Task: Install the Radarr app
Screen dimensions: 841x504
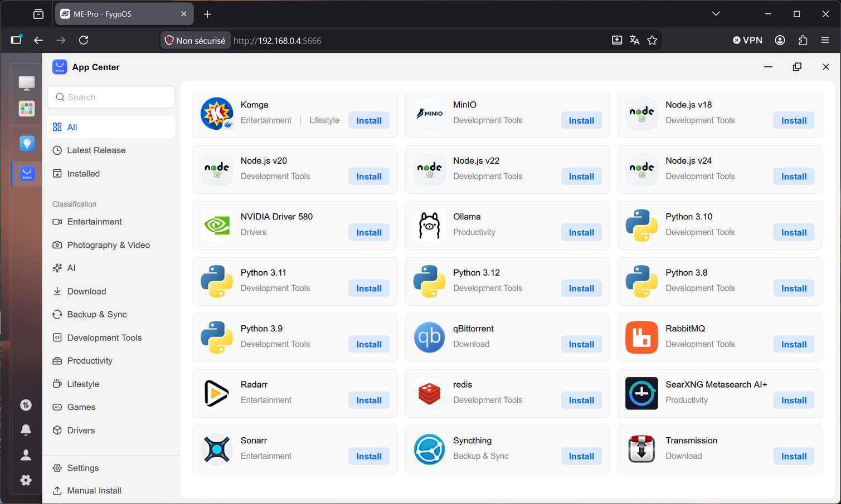Action: [369, 400]
